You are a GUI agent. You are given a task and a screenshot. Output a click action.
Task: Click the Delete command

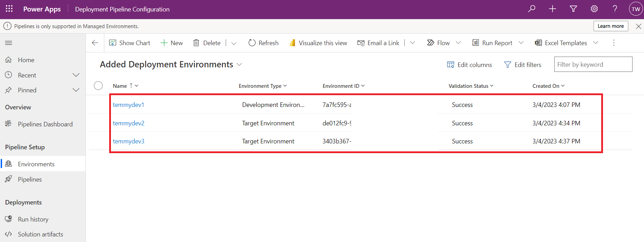[x=207, y=43]
